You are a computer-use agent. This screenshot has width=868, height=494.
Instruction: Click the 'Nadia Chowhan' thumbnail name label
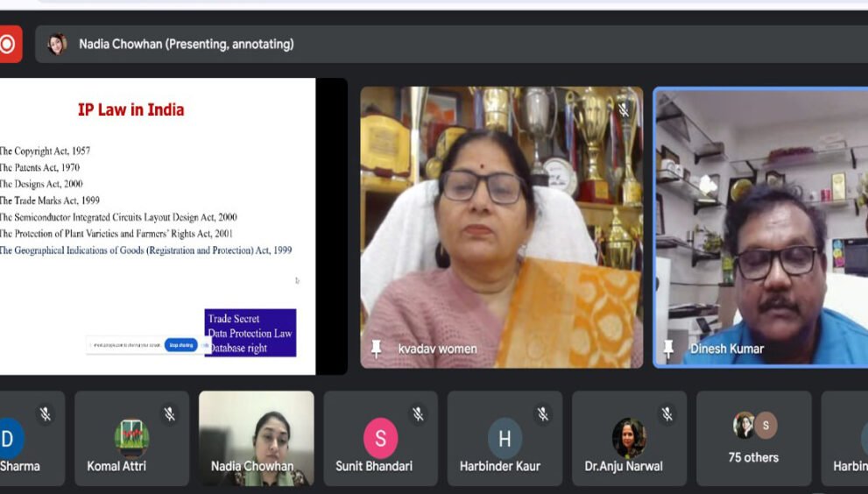[252, 466]
